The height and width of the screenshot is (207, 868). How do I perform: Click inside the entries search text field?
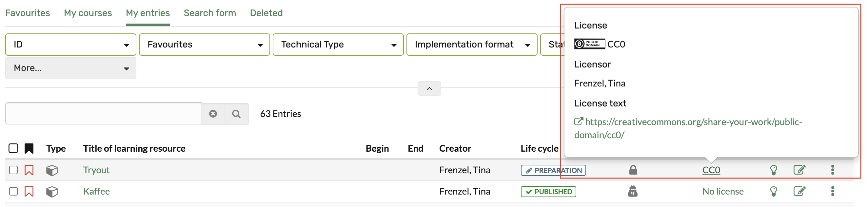(104, 114)
